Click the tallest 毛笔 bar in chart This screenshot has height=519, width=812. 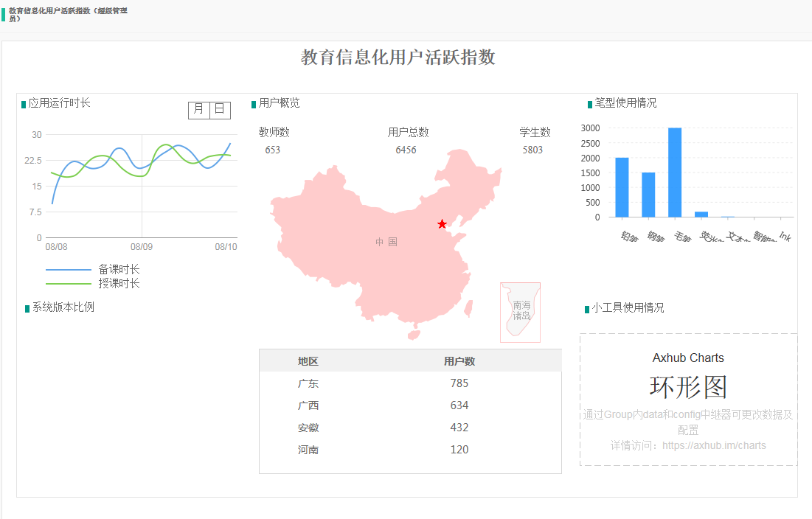675,173
